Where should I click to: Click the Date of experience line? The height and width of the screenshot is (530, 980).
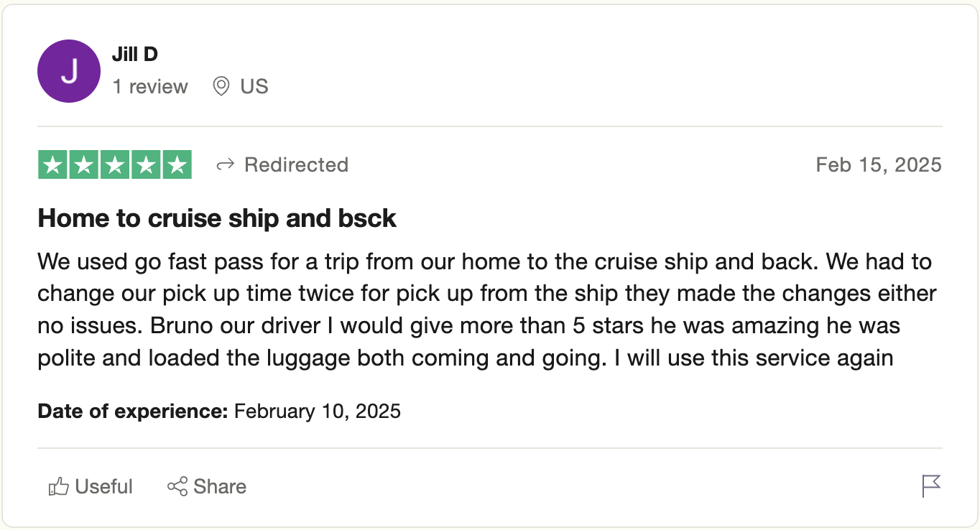219,412
